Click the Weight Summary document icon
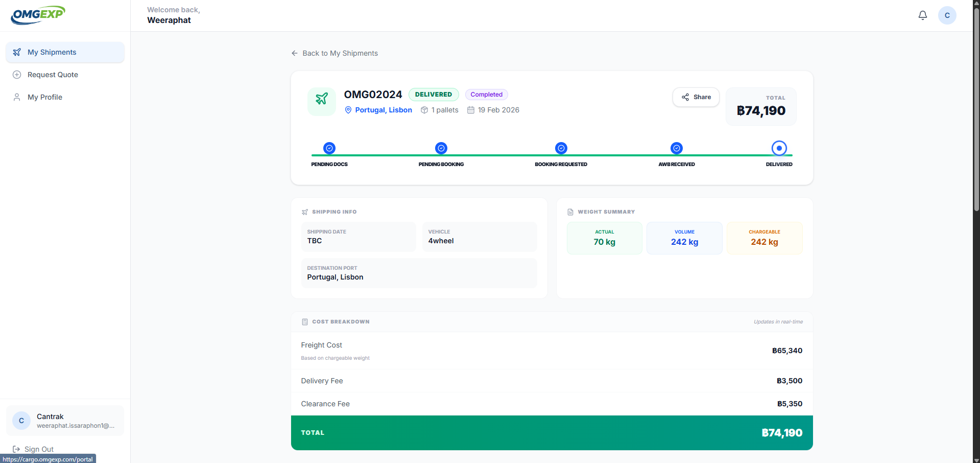980x463 pixels. click(x=570, y=212)
